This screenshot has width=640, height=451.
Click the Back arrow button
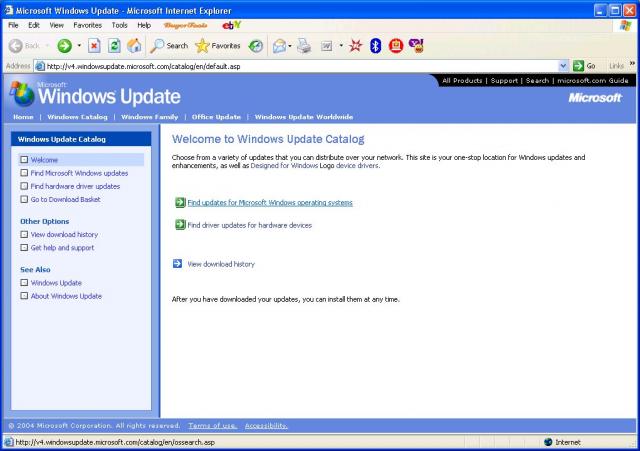tap(16, 46)
